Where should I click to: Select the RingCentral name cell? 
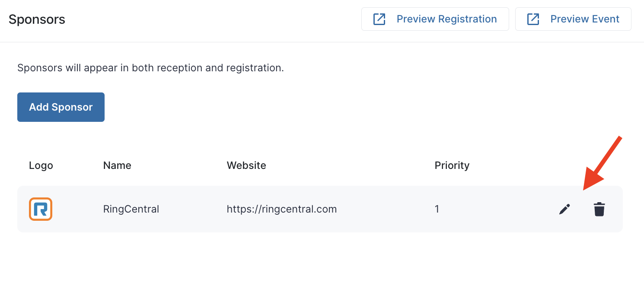[x=131, y=209]
